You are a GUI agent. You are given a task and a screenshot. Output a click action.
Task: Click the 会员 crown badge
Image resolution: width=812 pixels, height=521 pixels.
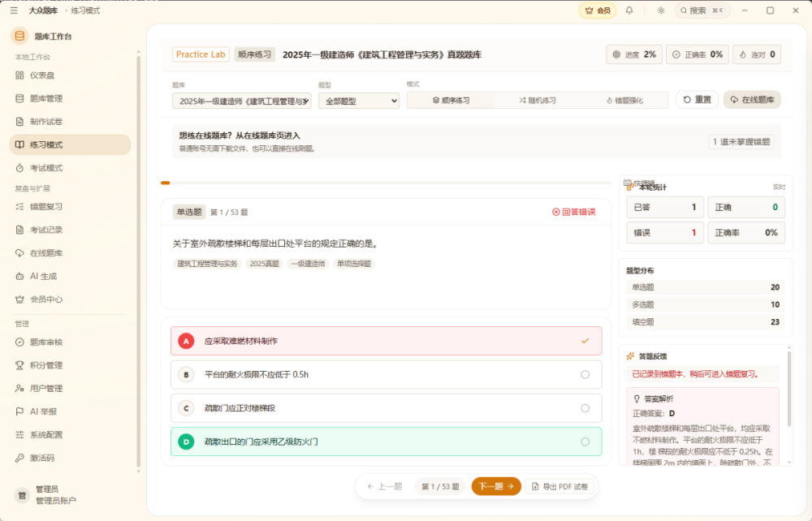click(598, 11)
